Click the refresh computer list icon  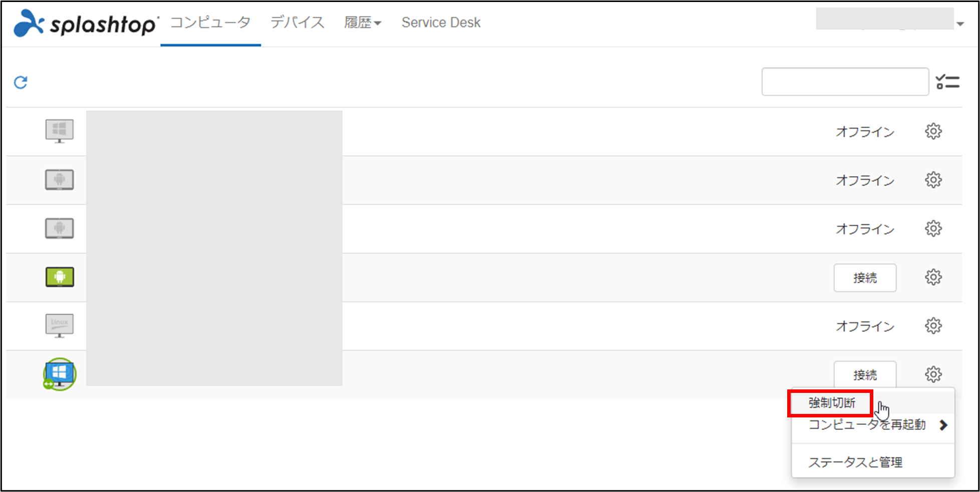pyautogui.click(x=21, y=81)
